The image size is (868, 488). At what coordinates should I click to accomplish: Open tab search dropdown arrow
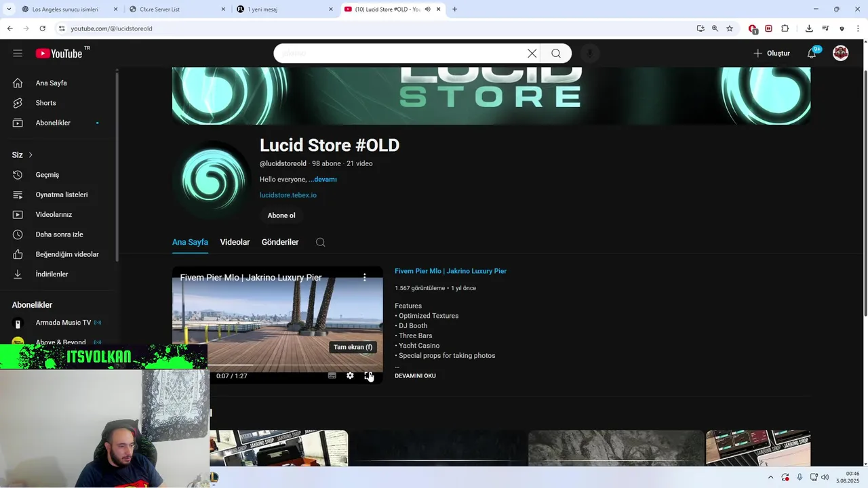coord(9,9)
